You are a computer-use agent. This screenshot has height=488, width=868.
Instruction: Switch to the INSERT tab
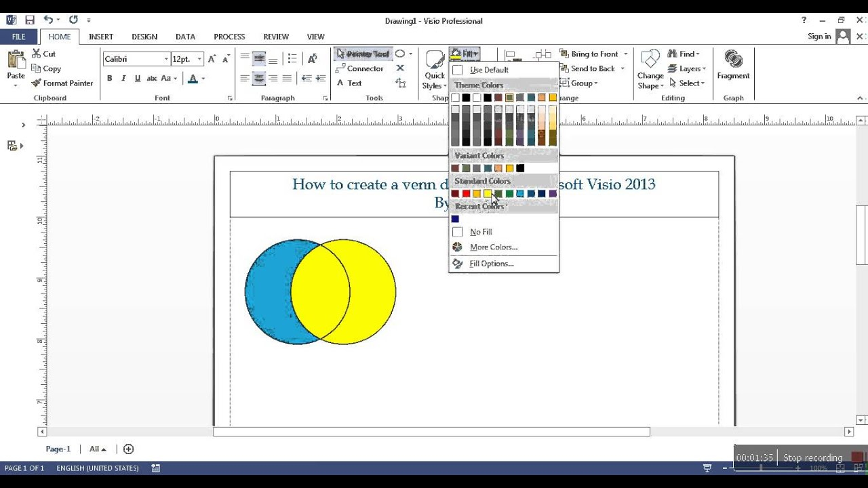click(x=101, y=37)
